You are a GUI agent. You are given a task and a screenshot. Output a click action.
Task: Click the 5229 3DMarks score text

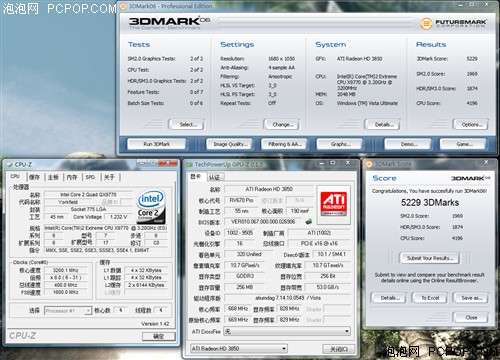point(430,202)
